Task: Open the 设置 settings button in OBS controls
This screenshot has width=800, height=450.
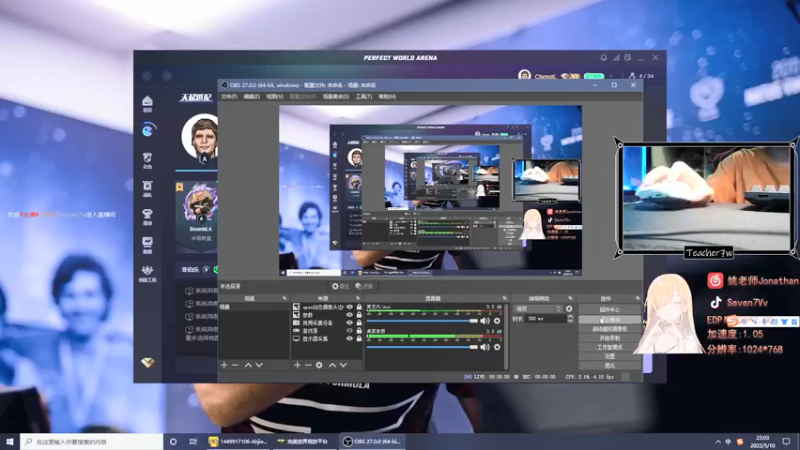Action: tap(609, 356)
